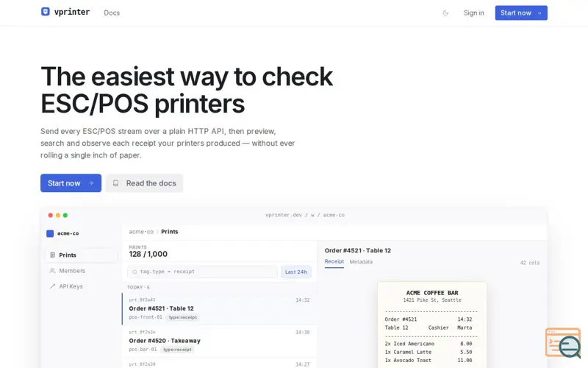
Task: Click the pos-bar-01 printer label
Action: tap(143, 350)
